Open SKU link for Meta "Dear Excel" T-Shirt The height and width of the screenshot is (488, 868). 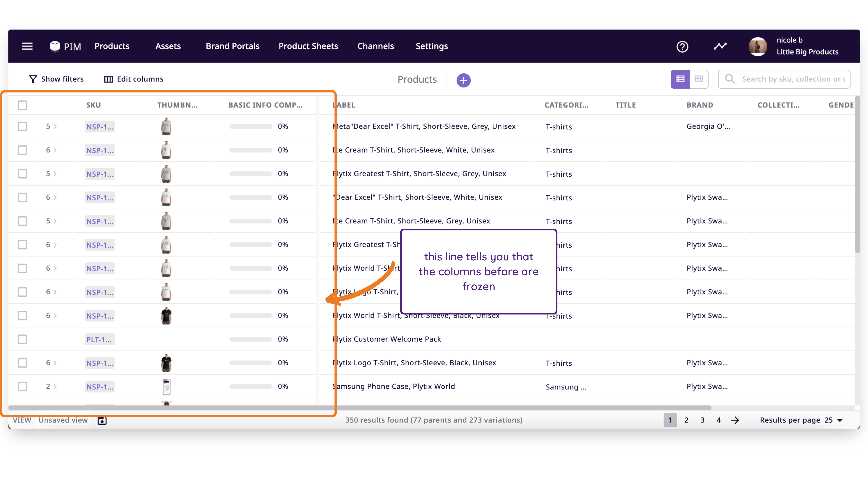click(99, 127)
